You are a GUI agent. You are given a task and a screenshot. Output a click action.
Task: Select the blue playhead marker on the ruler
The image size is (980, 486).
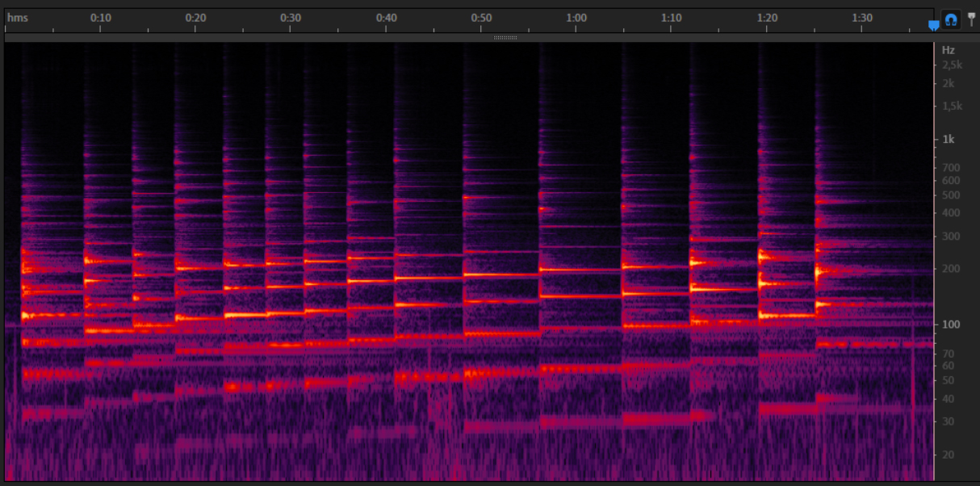point(934,26)
